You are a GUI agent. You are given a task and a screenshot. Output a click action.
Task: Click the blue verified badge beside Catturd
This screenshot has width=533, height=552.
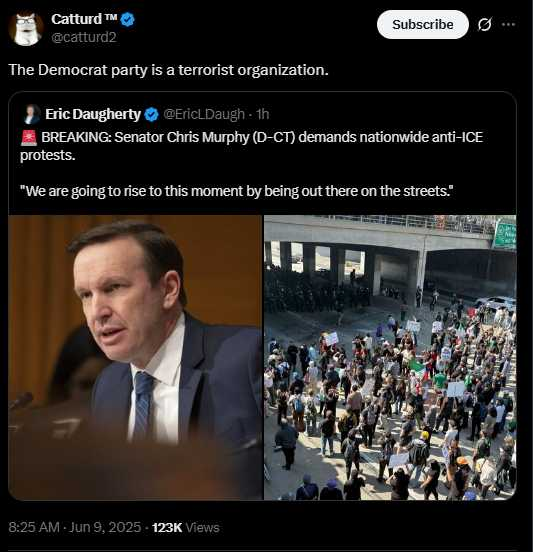point(127,20)
